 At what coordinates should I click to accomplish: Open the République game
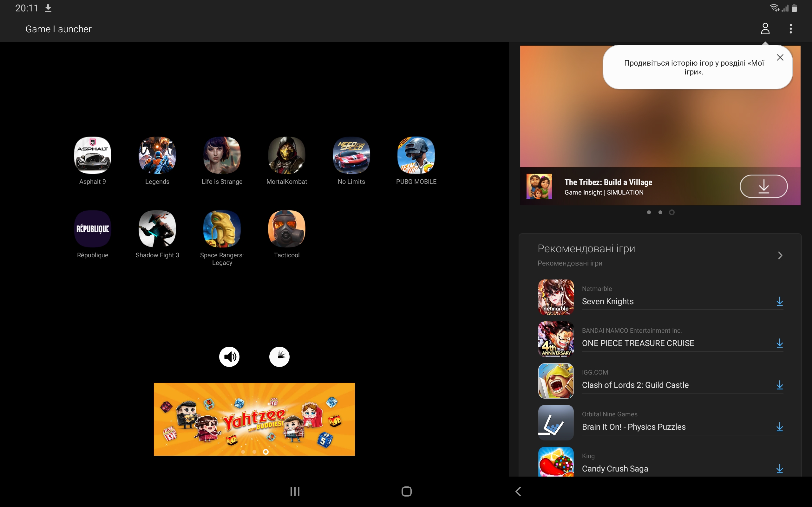click(92, 229)
